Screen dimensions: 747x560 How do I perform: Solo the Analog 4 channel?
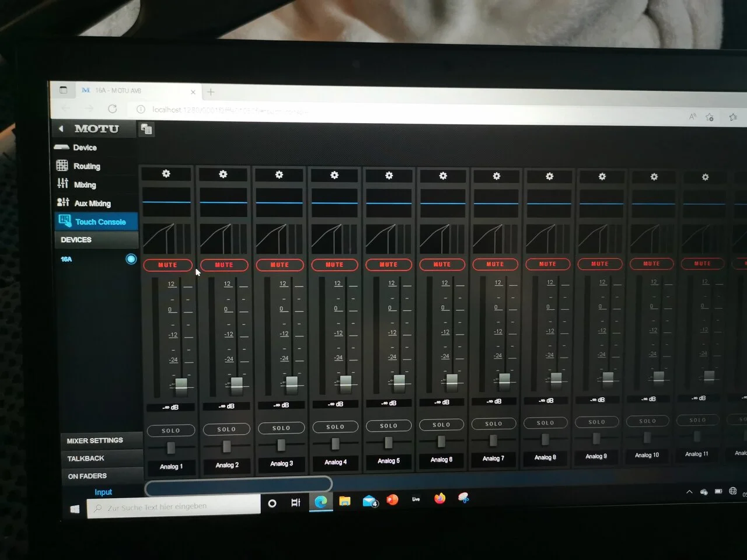pos(336,427)
